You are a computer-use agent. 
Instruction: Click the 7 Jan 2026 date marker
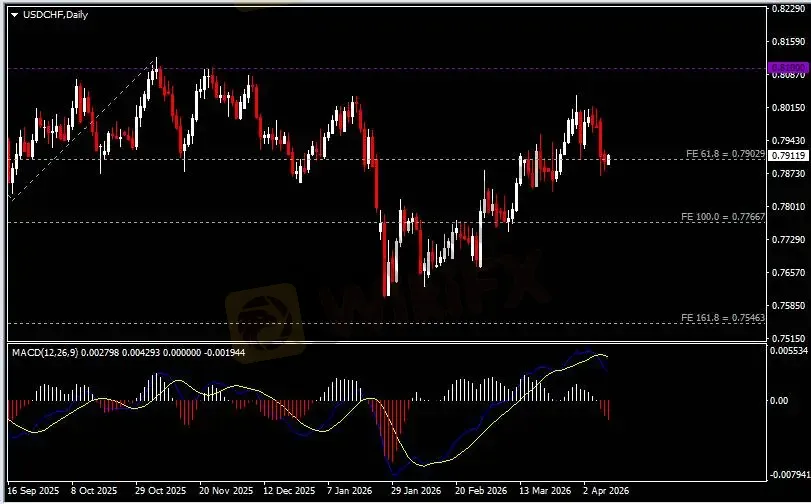tap(350, 492)
